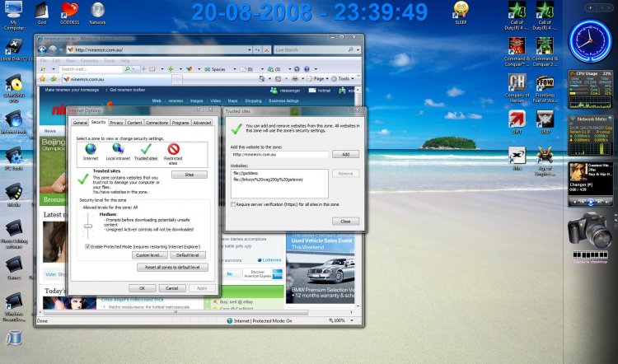
Task: Switch to the Advanced tab
Action: (202, 123)
